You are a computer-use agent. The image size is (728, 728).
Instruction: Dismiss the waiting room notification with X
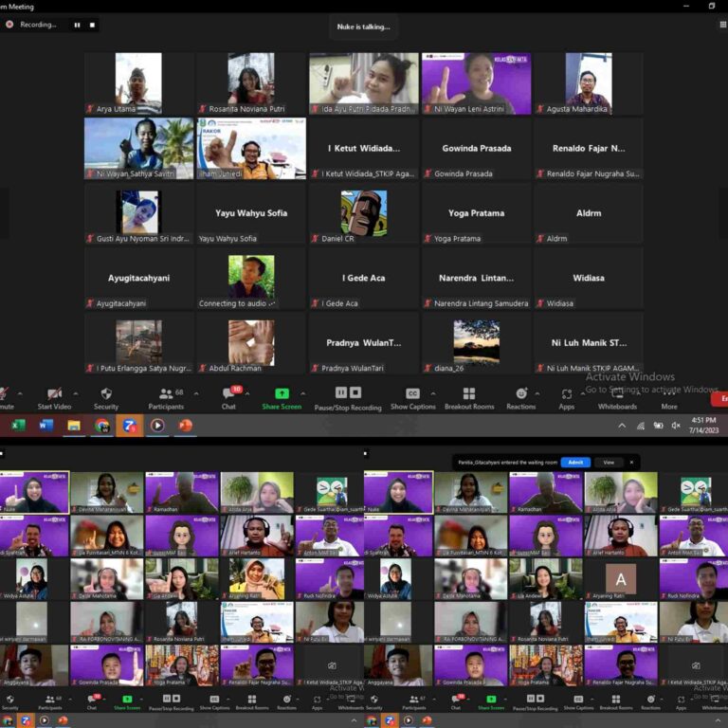(x=631, y=463)
